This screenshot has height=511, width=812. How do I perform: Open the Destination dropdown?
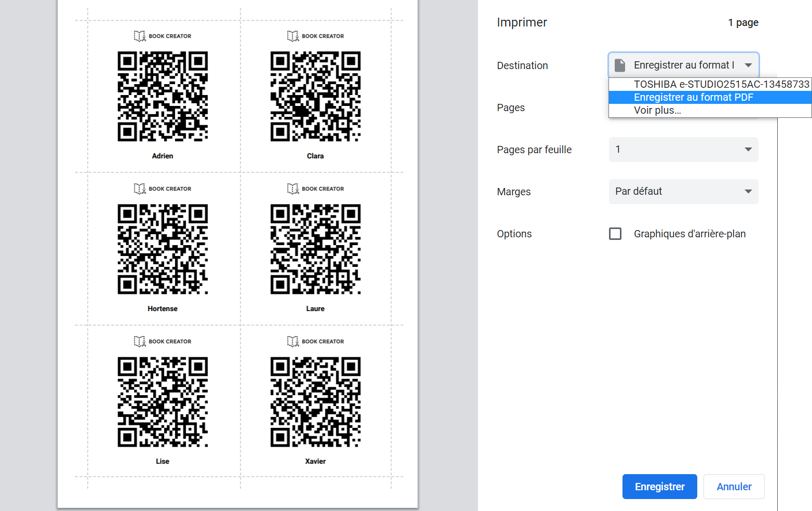tap(683, 65)
